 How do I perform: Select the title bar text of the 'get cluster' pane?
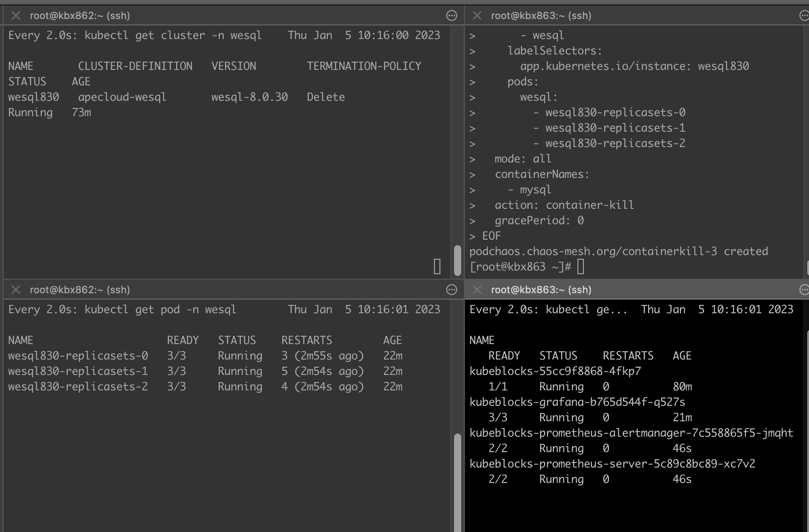coord(80,16)
